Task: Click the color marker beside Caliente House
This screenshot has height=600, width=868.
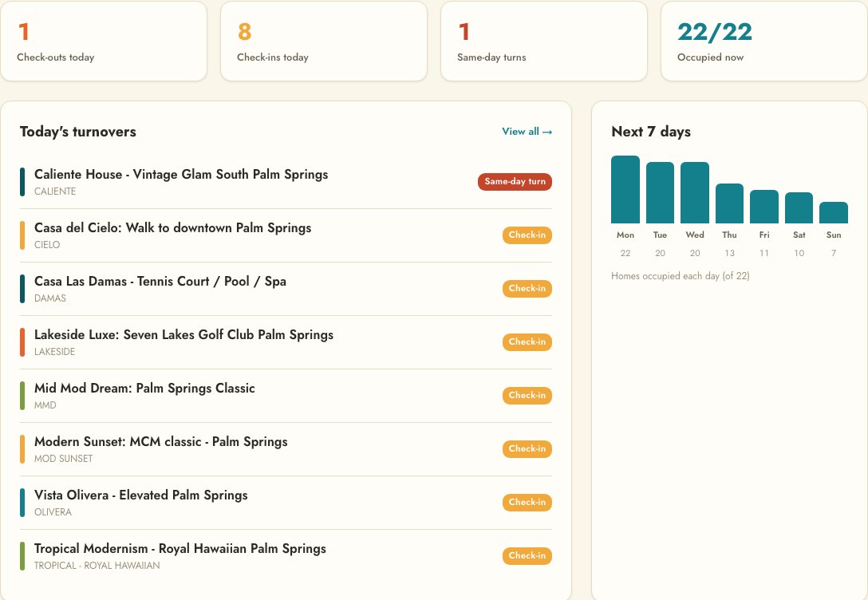Action: click(x=22, y=182)
